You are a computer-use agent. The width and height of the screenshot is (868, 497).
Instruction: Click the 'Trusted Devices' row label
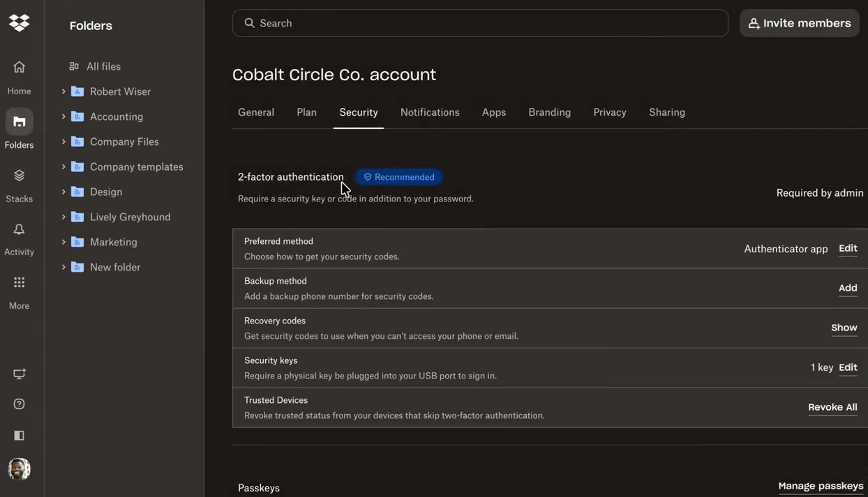click(x=276, y=400)
